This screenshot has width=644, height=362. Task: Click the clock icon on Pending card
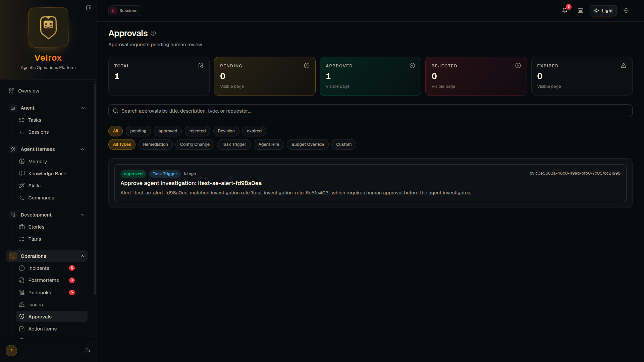pos(307,66)
